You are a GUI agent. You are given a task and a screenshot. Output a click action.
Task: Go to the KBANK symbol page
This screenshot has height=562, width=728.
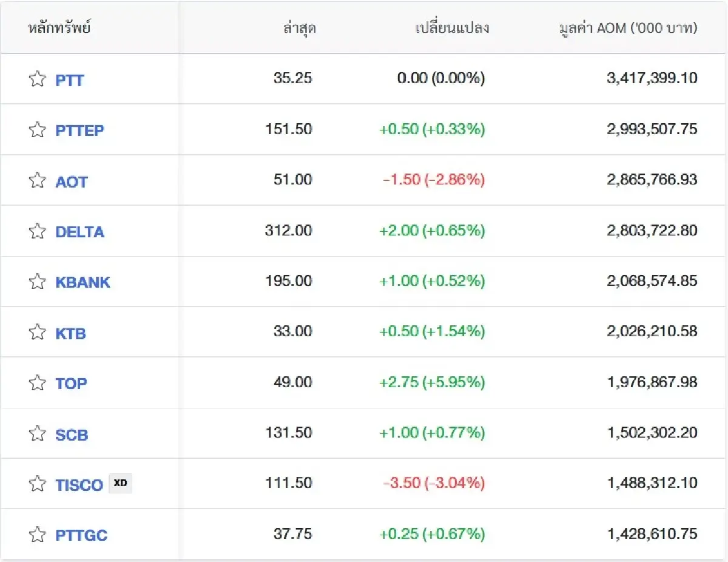coord(83,282)
